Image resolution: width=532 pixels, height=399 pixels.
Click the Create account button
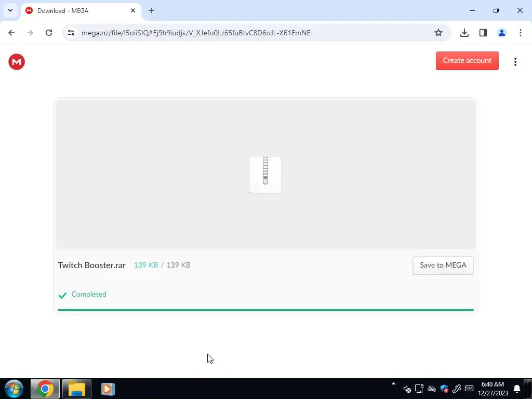[x=467, y=61]
